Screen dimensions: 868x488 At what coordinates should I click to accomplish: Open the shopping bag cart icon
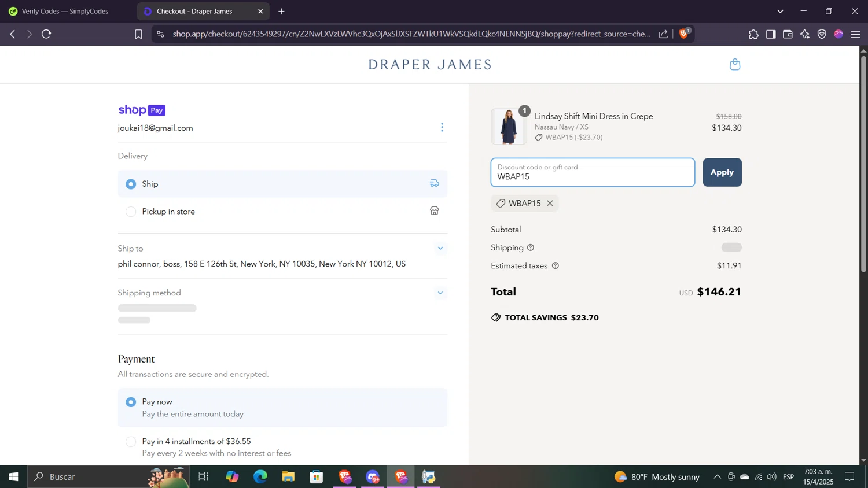(x=735, y=64)
